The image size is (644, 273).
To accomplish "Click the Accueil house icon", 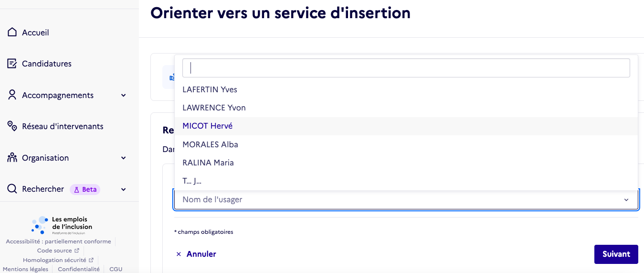I will 12,33.
